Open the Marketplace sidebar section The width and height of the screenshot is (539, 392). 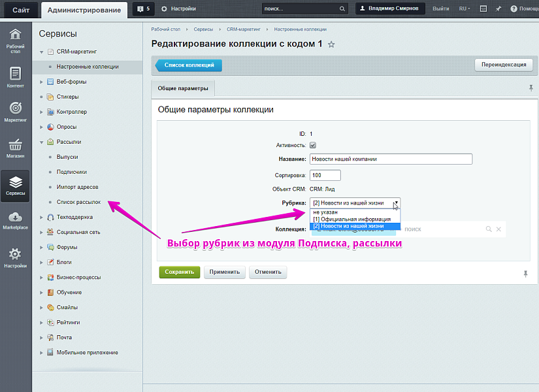click(x=16, y=220)
